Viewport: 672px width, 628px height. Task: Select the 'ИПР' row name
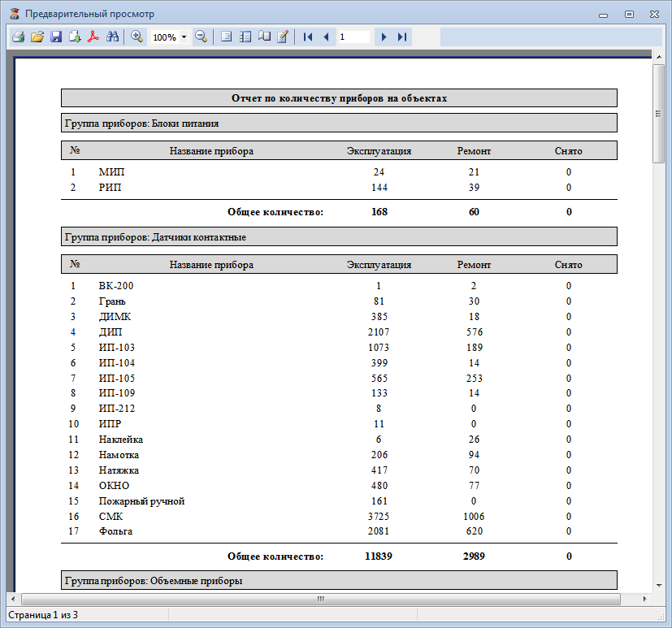[110, 423]
